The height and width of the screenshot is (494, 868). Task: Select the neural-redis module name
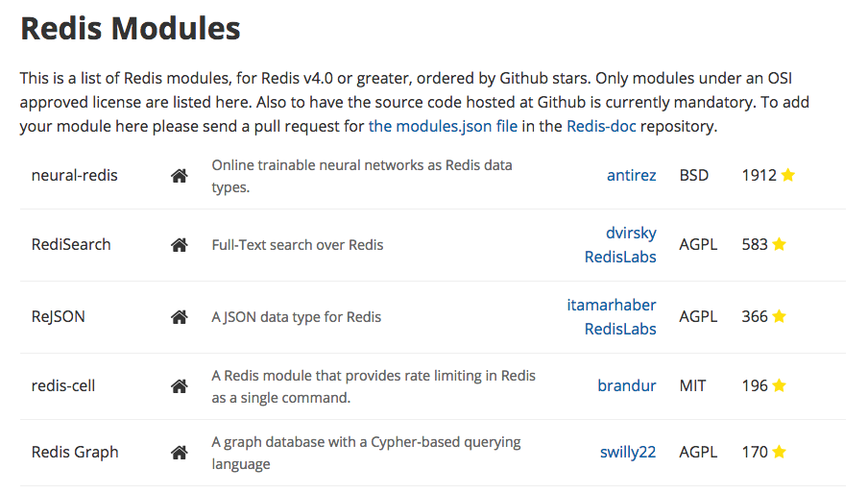(x=75, y=175)
